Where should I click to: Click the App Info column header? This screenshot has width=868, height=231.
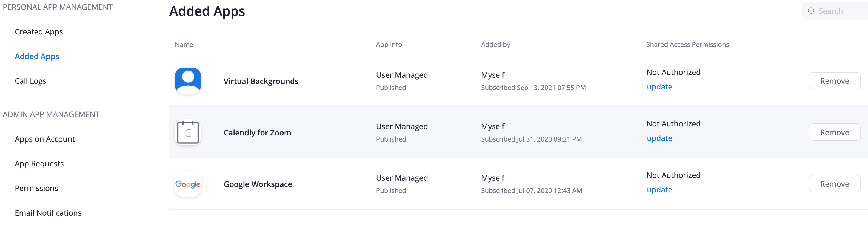tap(389, 44)
